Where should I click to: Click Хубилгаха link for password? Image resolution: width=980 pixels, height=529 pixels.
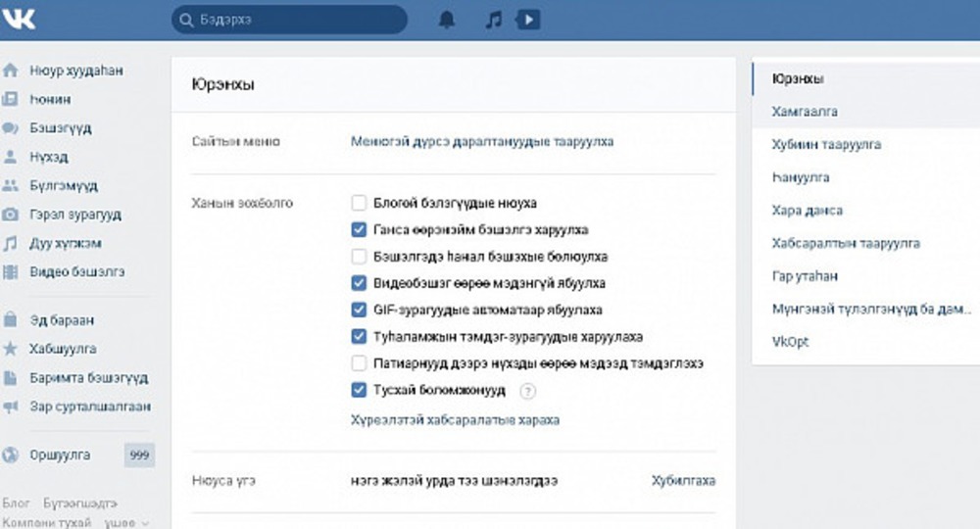click(683, 480)
